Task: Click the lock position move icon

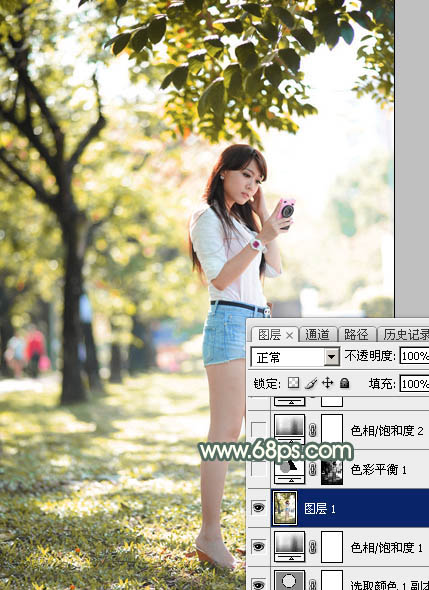Action: click(x=327, y=383)
